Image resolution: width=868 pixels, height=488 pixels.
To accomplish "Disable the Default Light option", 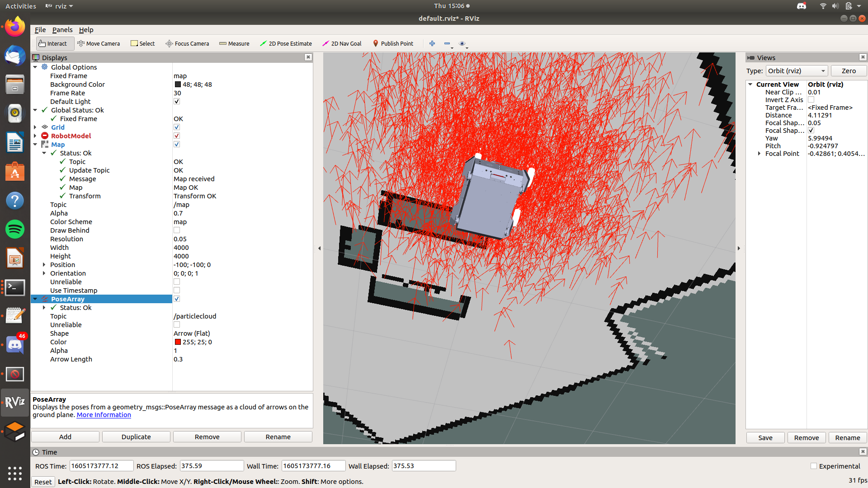I will [176, 101].
